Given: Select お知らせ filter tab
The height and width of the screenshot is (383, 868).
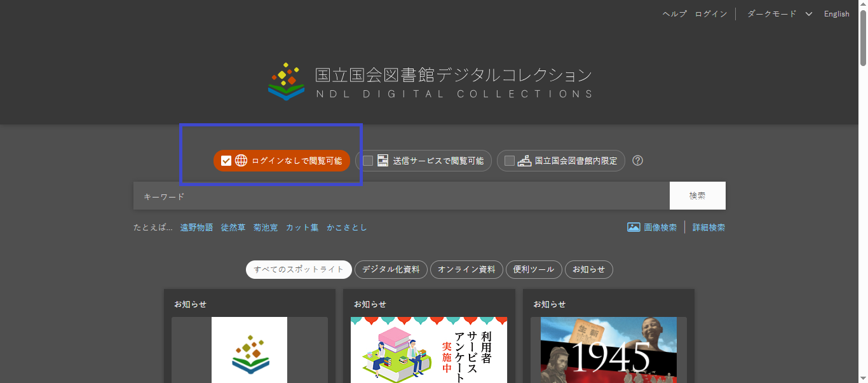Looking at the screenshot, I should click(x=589, y=269).
